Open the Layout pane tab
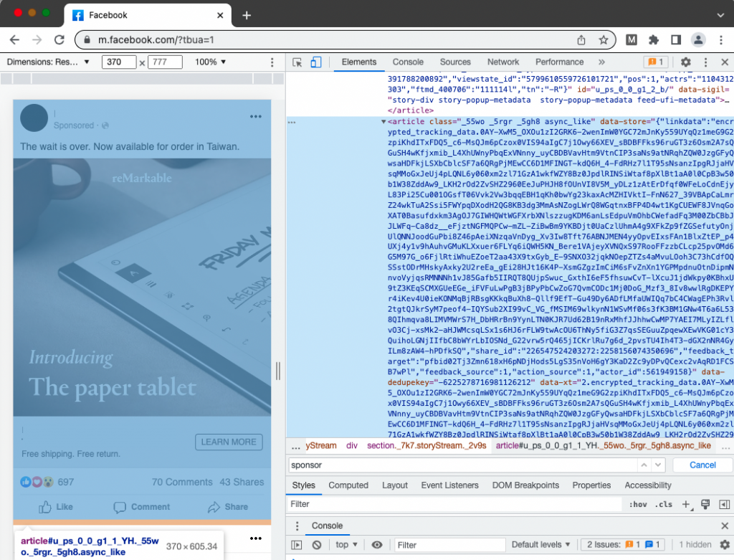The image size is (734, 560). (x=395, y=485)
